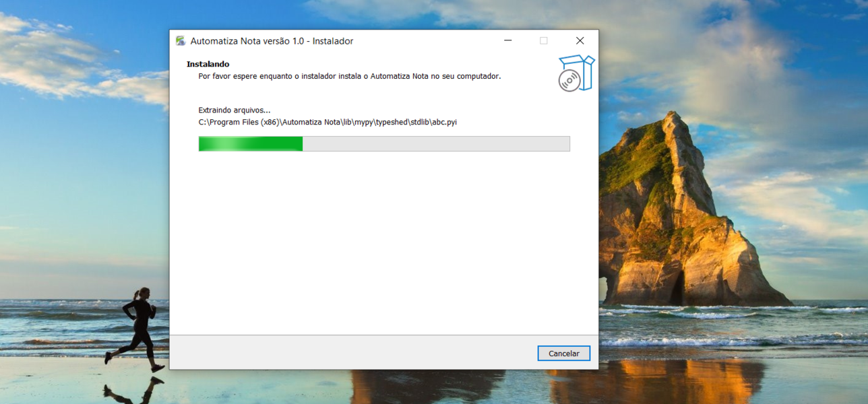Click the setup box-and-disc icon
This screenshot has width=868, height=404.
click(576, 73)
